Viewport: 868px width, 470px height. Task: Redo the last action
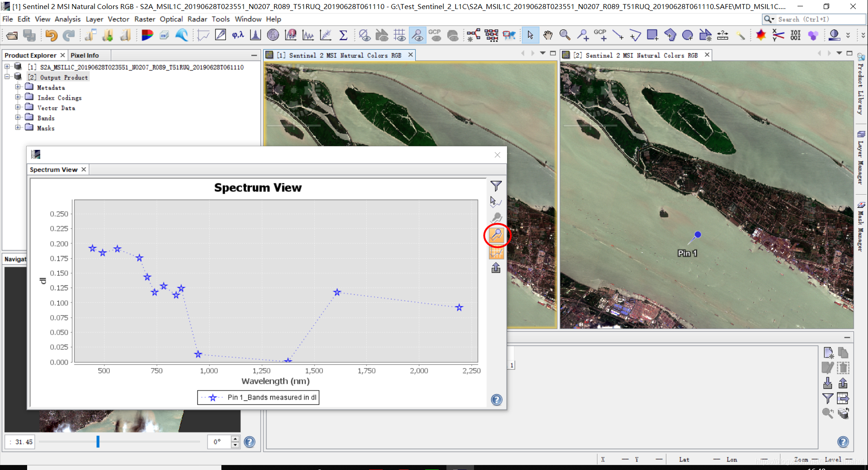point(69,35)
